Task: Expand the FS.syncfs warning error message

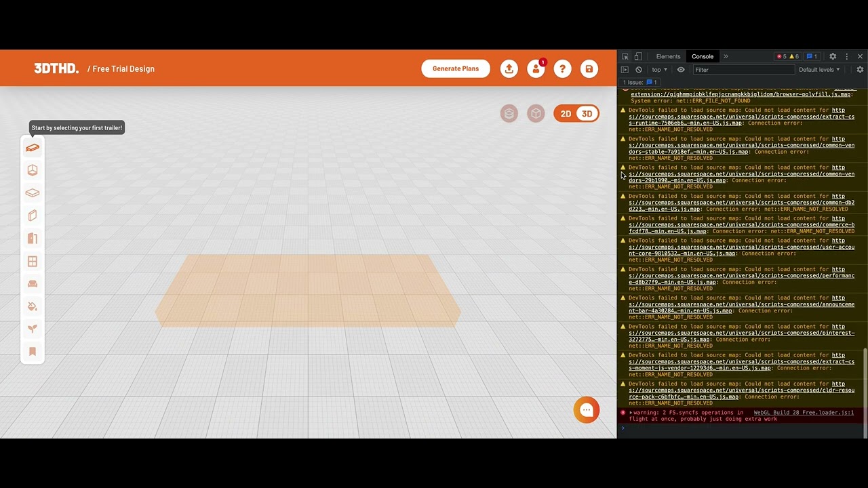Action: 631,413
